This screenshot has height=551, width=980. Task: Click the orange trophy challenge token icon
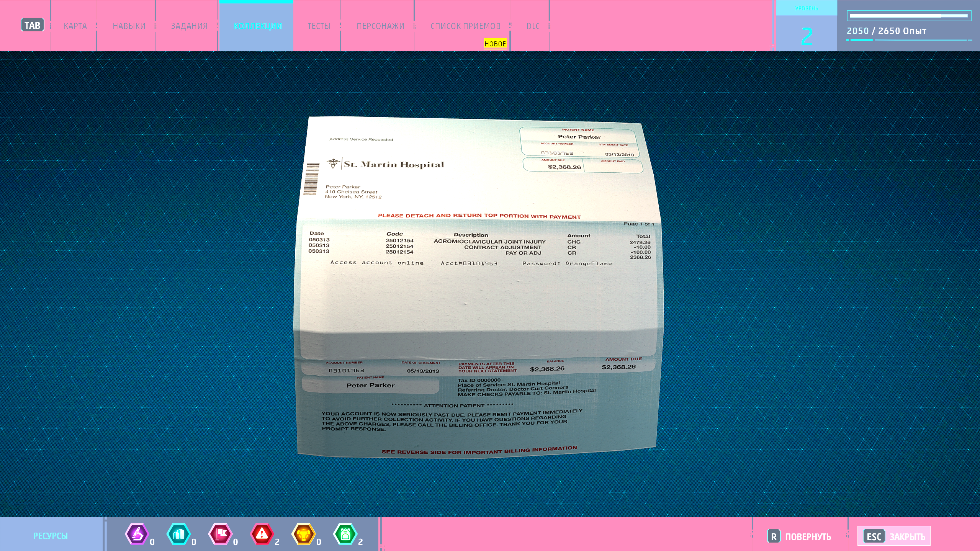304,534
